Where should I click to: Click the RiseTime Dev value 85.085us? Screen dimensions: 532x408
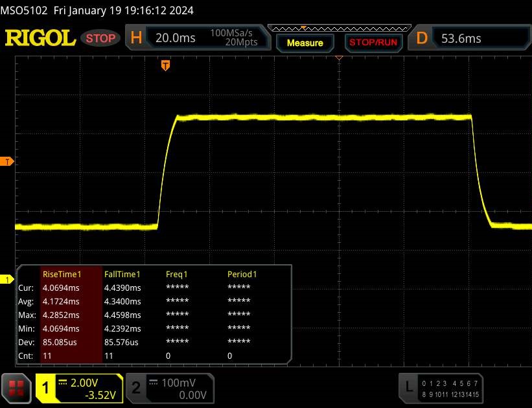(x=60, y=342)
